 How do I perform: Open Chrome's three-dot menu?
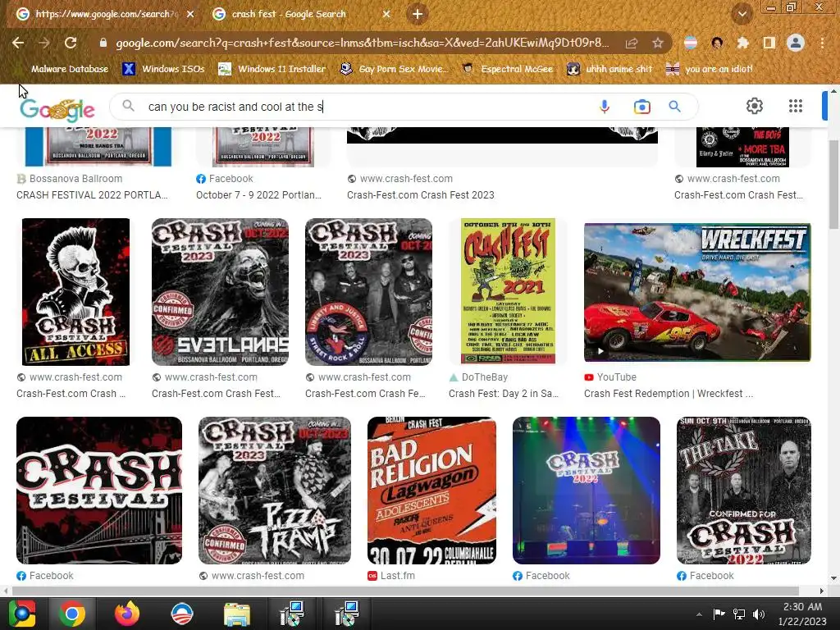[822, 43]
